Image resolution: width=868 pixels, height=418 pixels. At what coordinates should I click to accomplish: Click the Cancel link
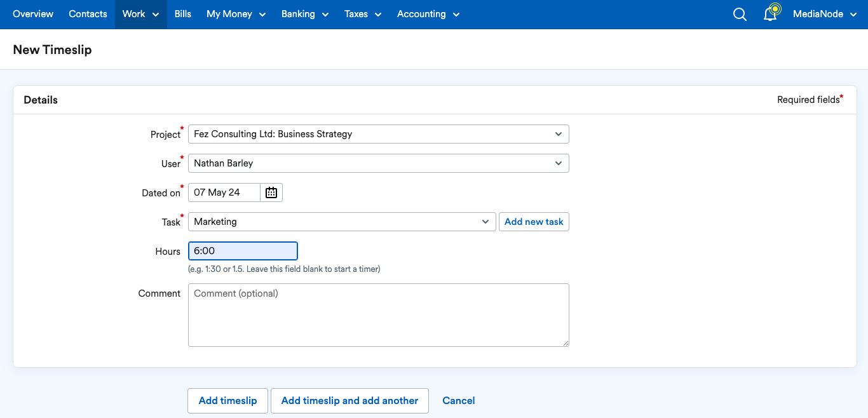click(x=459, y=401)
